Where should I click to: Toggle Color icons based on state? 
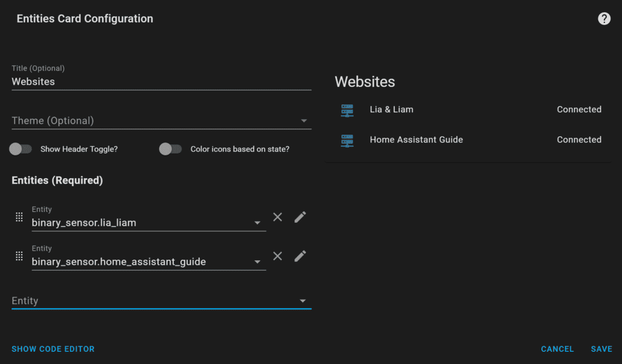[171, 149]
